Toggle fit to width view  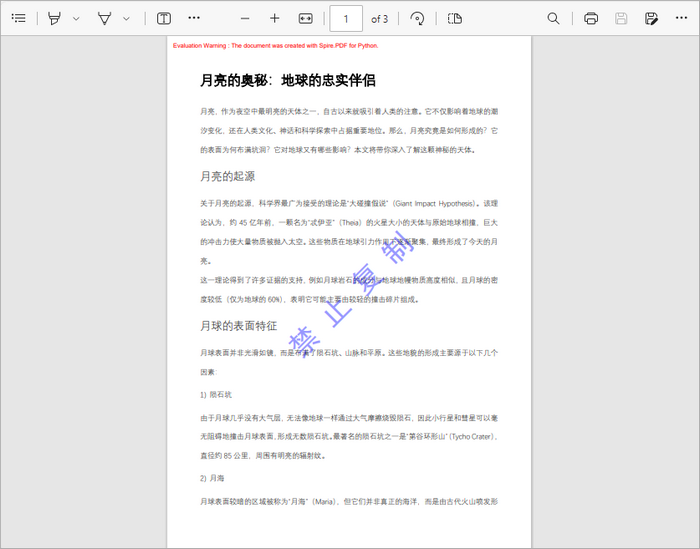pos(306,19)
